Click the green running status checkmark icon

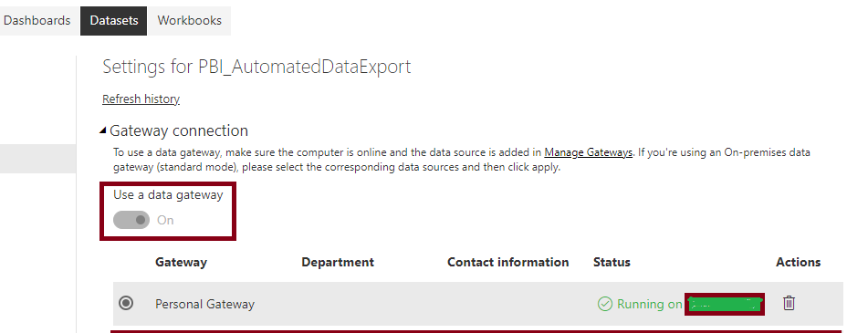604,304
